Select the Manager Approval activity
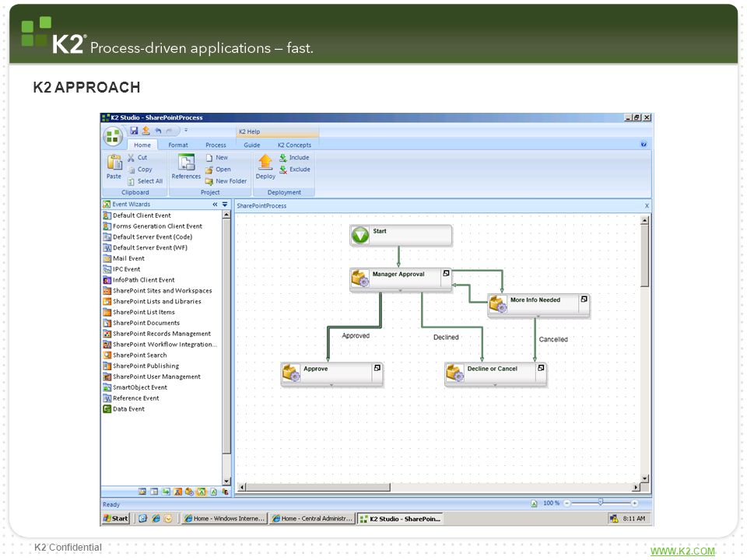 pos(400,278)
